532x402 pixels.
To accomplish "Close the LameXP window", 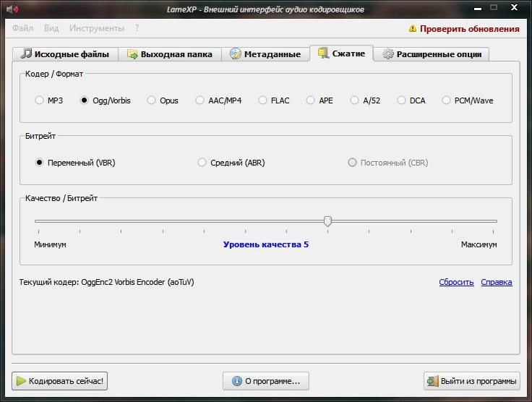I will point(515,7).
